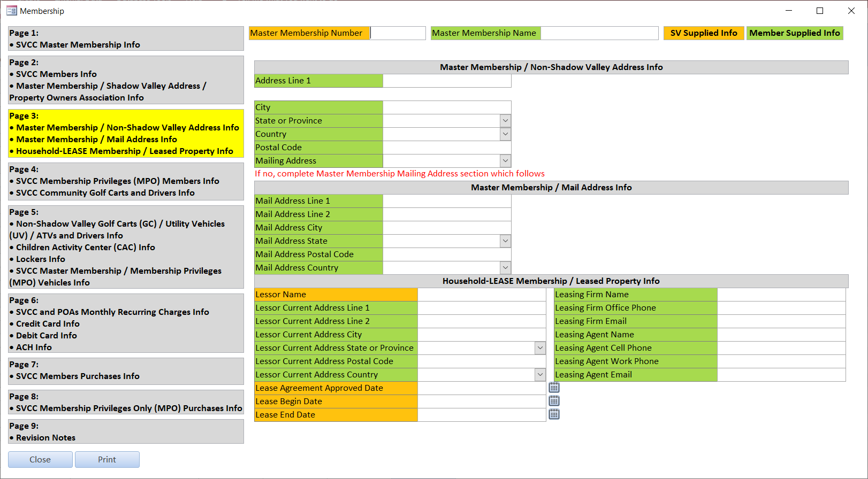Screen dimensions: 868x479
Task: Click 'Master Membership / Mail Address Info' section header
Action: pos(551,188)
